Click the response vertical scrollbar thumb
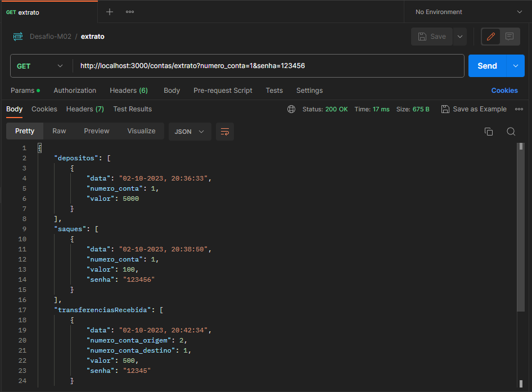This screenshot has width=532, height=392. (x=520, y=227)
